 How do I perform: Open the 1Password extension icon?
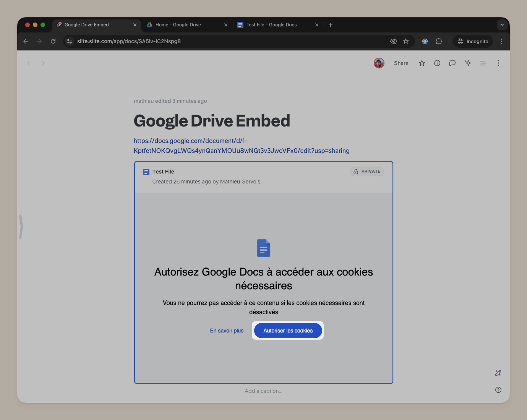click(425, 41)
